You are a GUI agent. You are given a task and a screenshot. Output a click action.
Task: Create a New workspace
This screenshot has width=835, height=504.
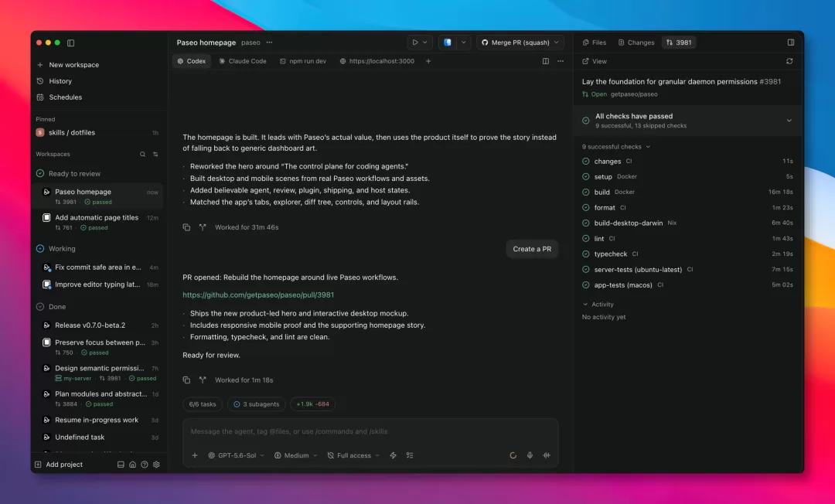pos(73,65)
